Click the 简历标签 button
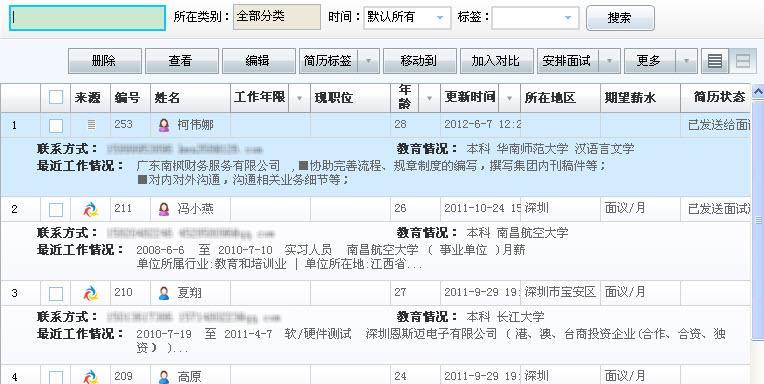The width and height of the screenshot is (764, 384). [x=328, y=61]
